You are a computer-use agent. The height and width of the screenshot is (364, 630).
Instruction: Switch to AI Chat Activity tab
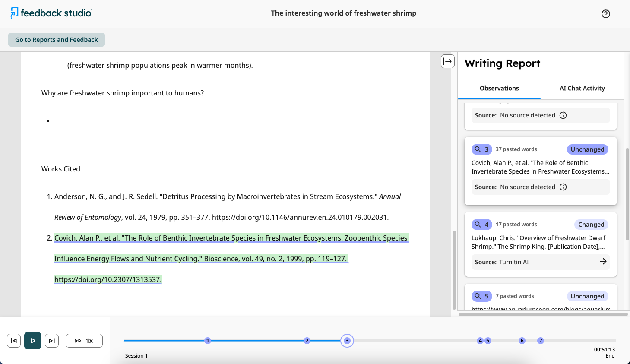[x=582, y=88]
